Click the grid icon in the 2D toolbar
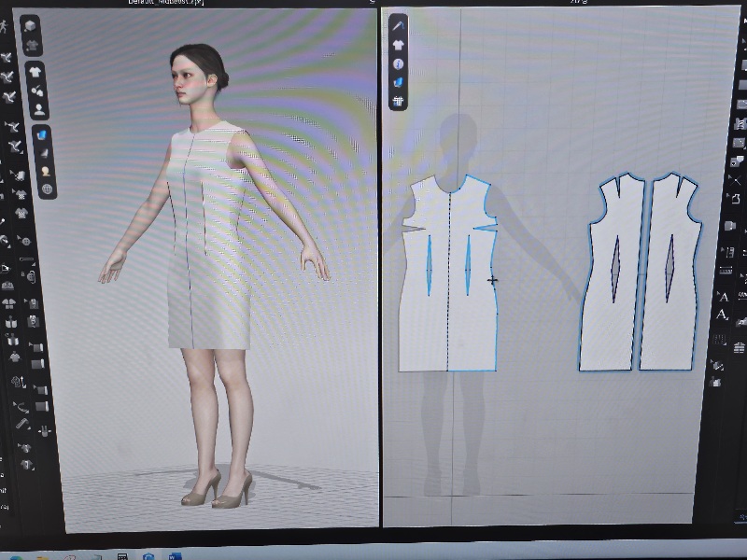 (x=399, y=101)
